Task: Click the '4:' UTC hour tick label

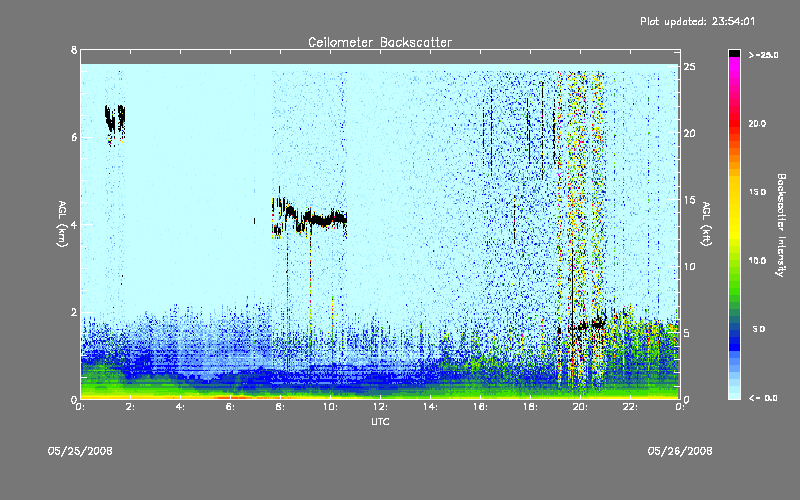Action: point(180,407)
